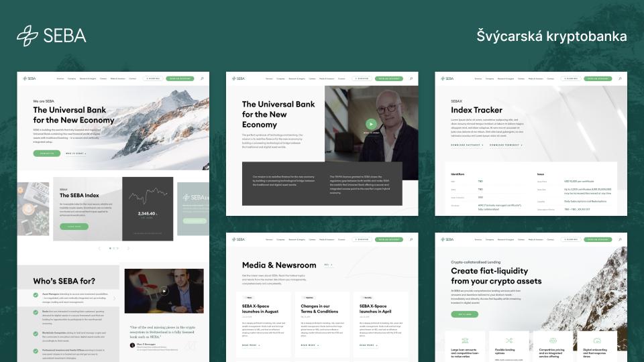Click the globe icon above Competitive pricing
Image resolution: width=644 pixels, height=362 pixels.
tap(553, 341)
